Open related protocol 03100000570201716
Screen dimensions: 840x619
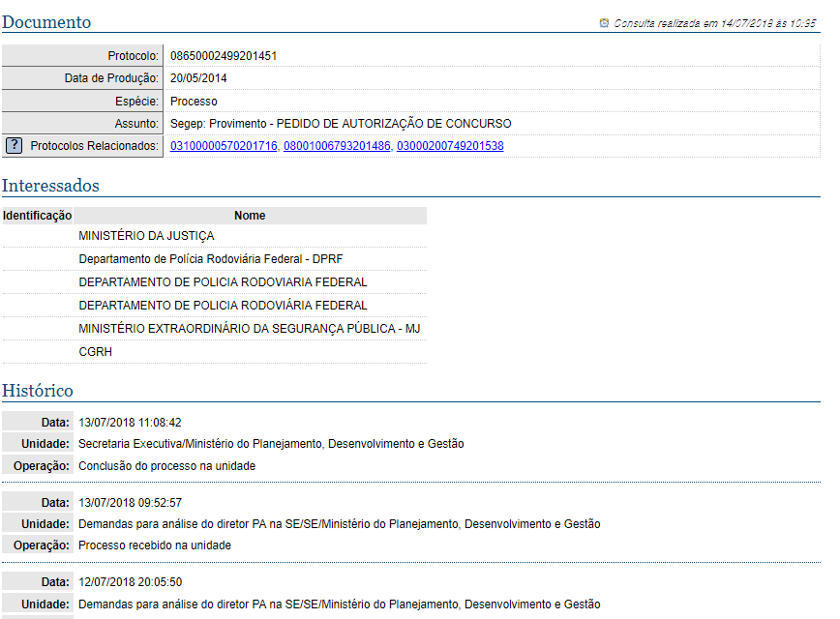224,146
